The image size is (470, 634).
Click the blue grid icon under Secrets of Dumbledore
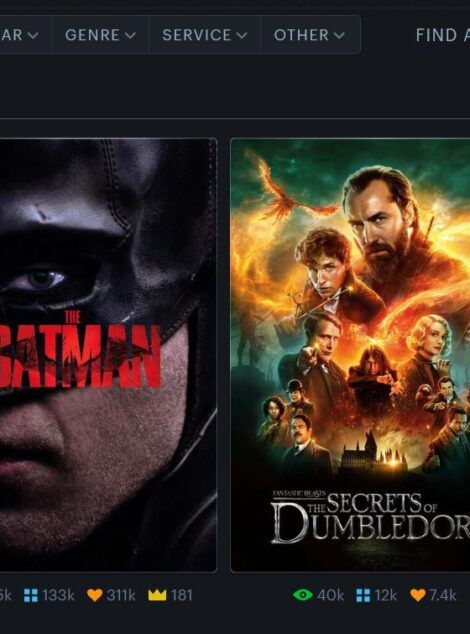click(363, 595)
